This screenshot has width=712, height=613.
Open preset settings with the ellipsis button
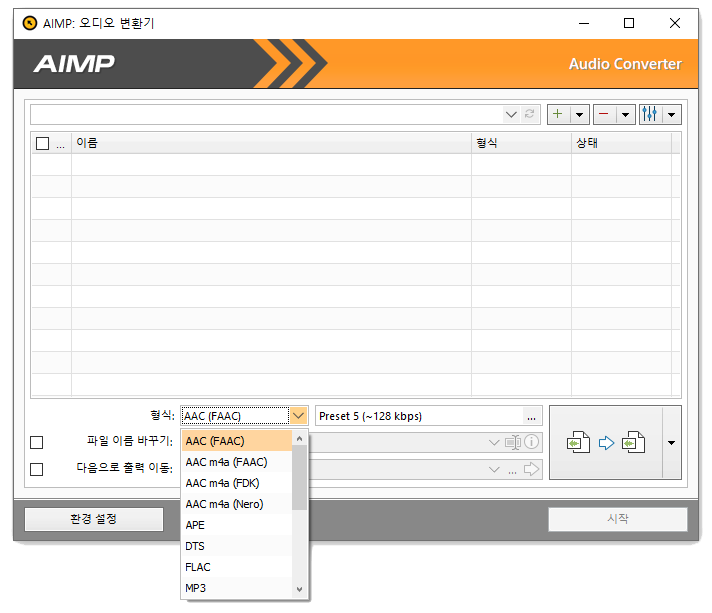tap(532, 416)
